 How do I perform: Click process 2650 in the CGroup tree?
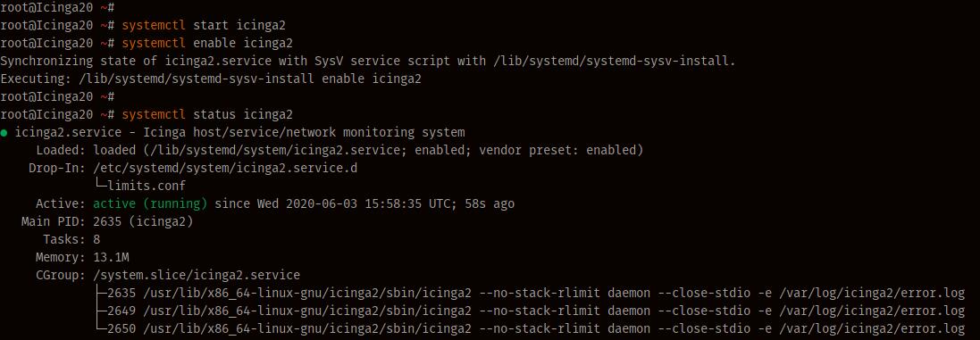[x=530, y=328]
